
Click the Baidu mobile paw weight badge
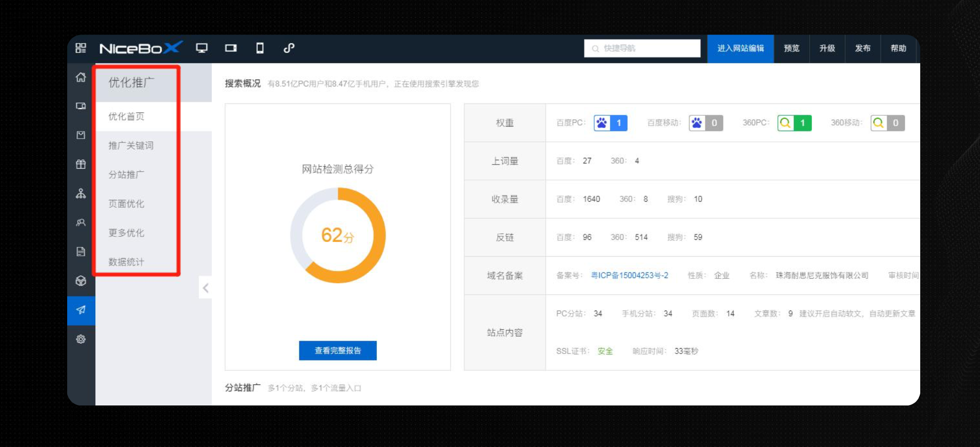click(706, 123)
